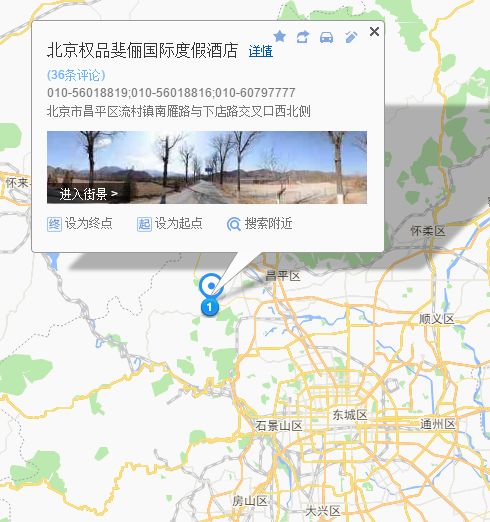The width and height of the screenshot is (490, 522).
Task: Open the 详情 details link
Action: tap(261, 51)
